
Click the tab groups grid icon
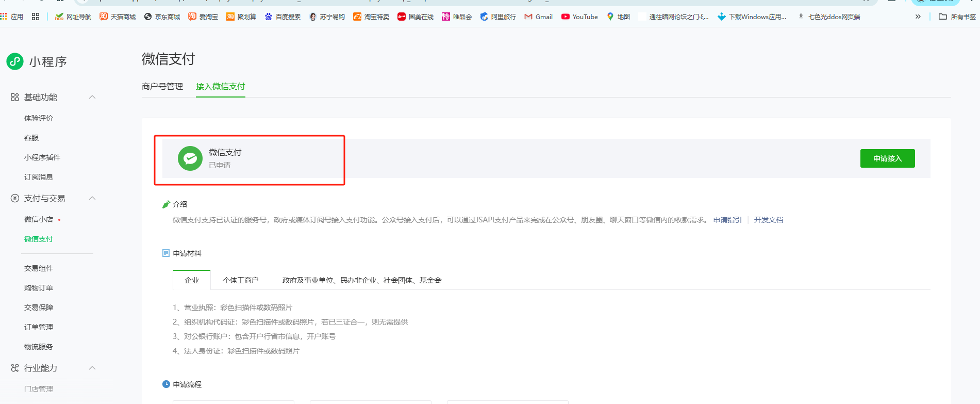point(36,17)
